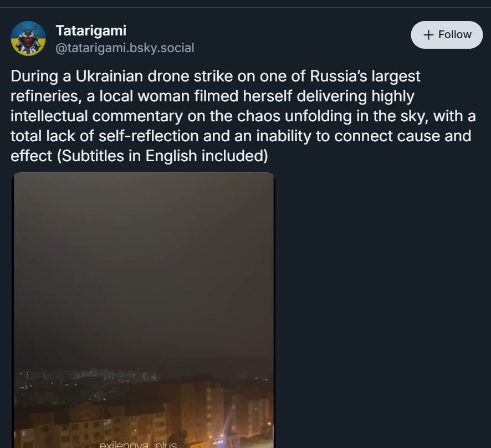Click the phrase 'Subtitles in English included'

point(162,156)
